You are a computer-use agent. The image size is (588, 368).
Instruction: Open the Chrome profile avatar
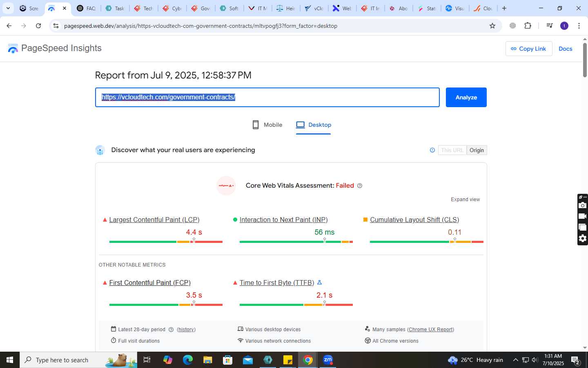click(x=564, y=26)
